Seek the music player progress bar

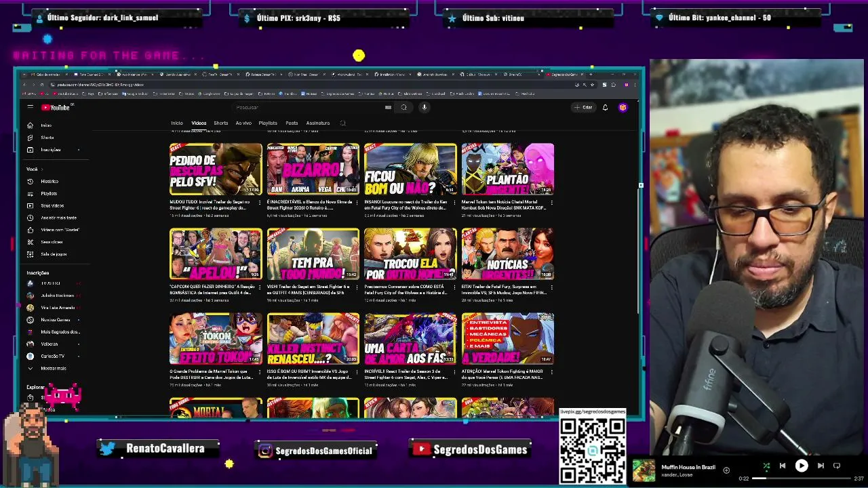[800, 479]
